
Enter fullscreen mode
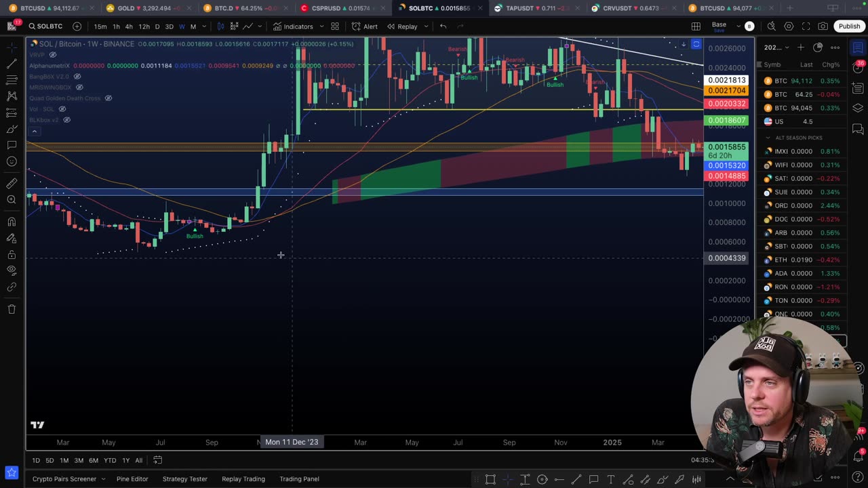[x=806, y=26]
